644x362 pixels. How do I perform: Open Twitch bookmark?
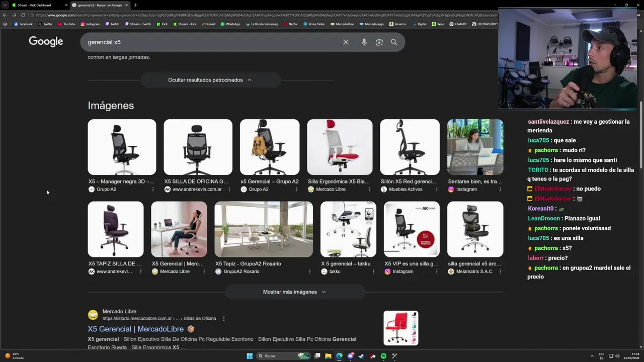112,24
